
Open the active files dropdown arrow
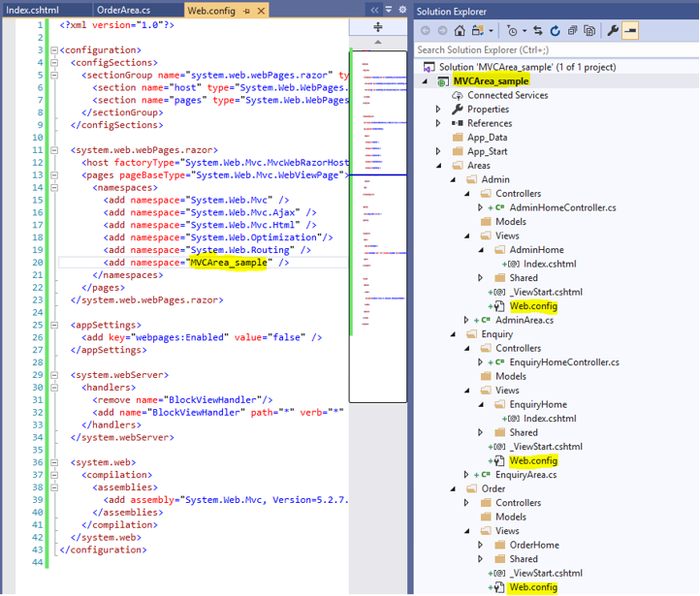pos(389,10)
